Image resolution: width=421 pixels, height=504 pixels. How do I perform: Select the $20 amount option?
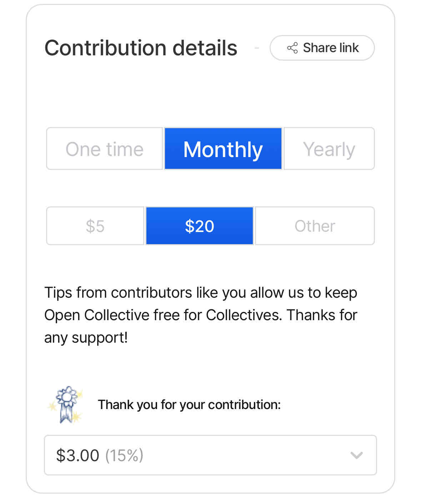coord(200,226)
